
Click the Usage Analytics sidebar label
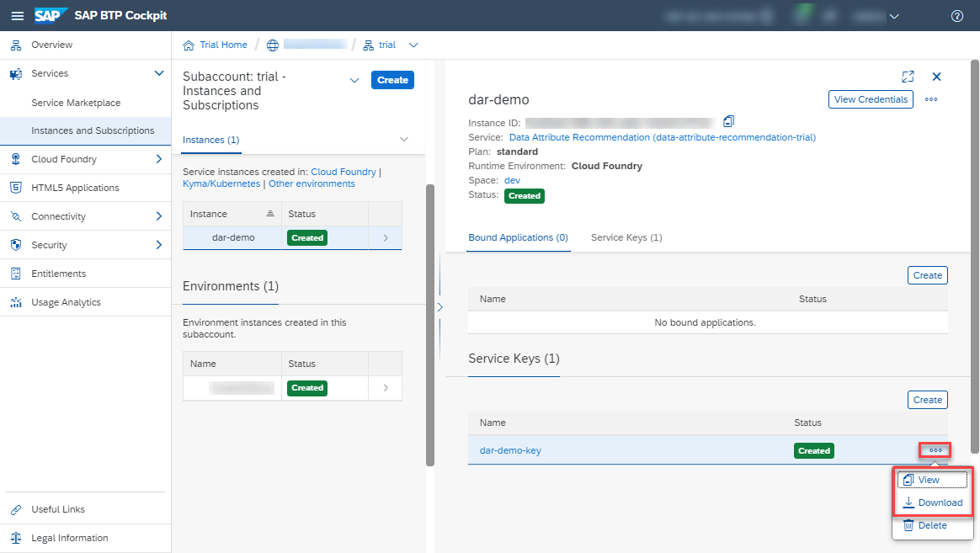[66, 302]
